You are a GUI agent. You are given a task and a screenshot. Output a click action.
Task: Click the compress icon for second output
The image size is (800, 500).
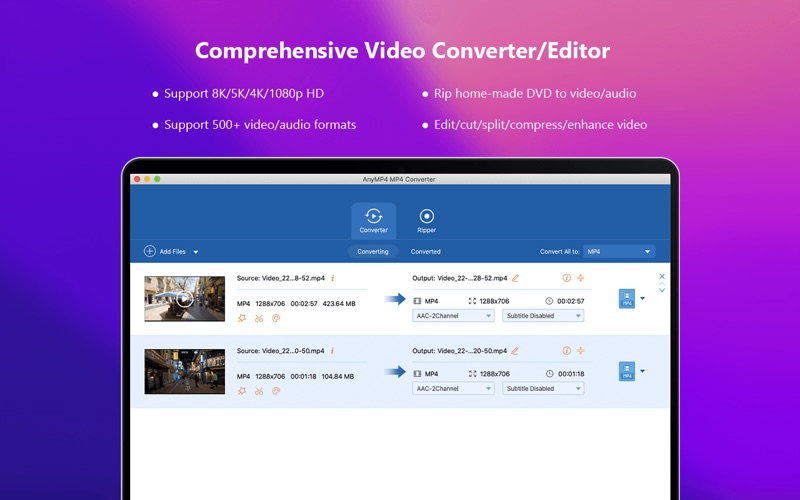(x=580, y=351)
